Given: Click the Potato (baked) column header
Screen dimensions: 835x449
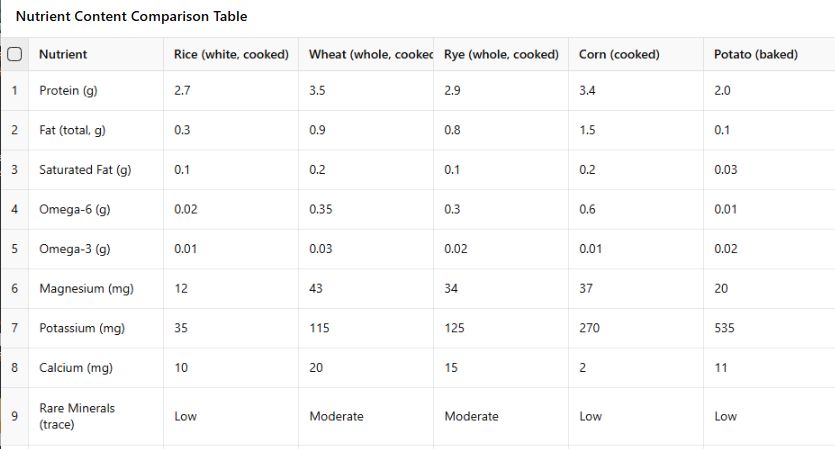Looking at the screenshot, I should (769, 54).
